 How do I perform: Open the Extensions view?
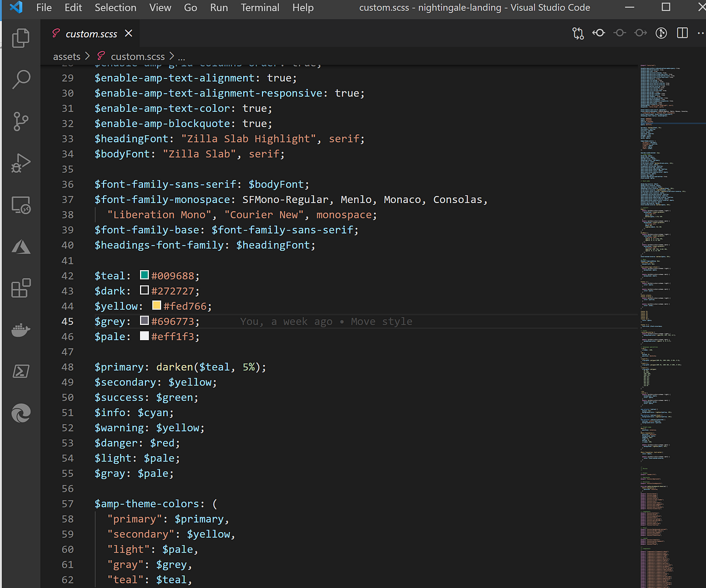(x=21, y=288)
